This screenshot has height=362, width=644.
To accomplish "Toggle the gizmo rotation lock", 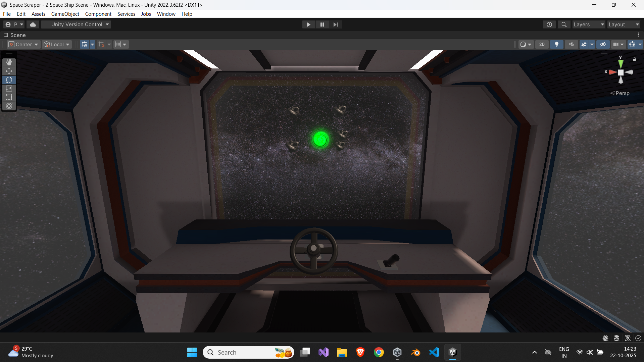I will point(634,59).
